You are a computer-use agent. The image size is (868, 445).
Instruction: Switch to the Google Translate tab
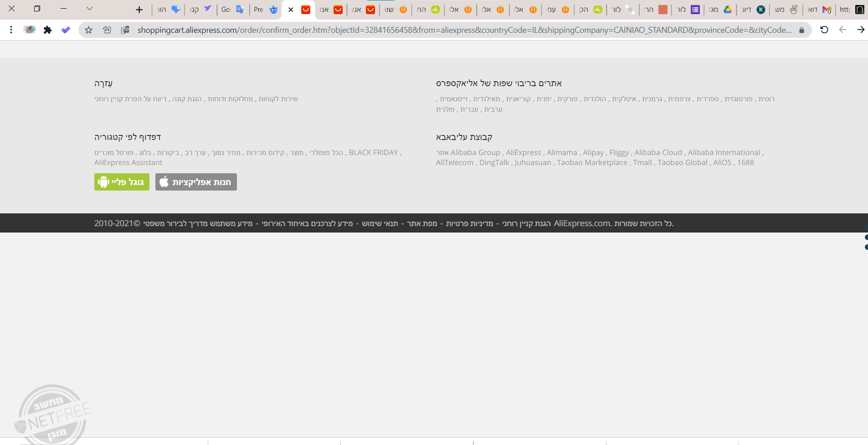[x=233, y=10]
